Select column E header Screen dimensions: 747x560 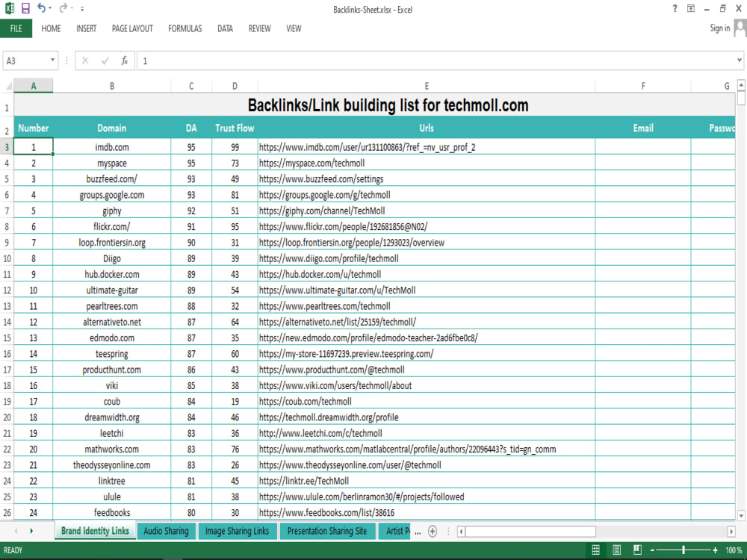coord(427,86)
